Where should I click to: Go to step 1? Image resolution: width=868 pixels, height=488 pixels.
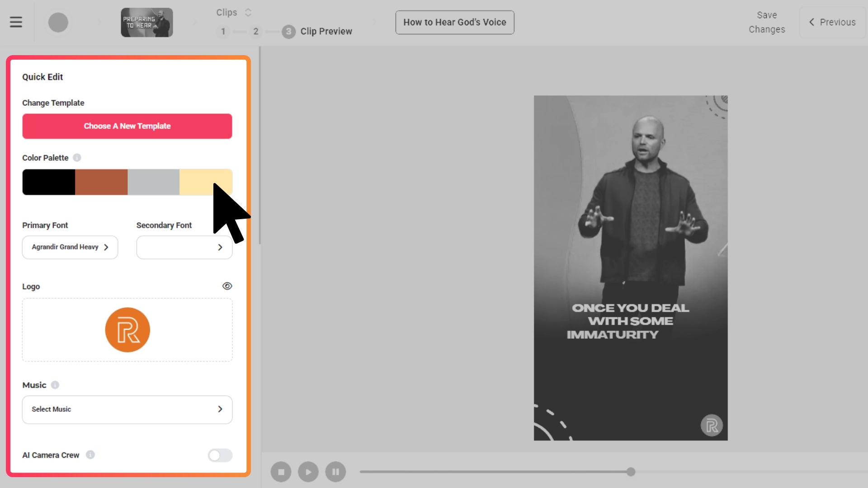(223, 32)
